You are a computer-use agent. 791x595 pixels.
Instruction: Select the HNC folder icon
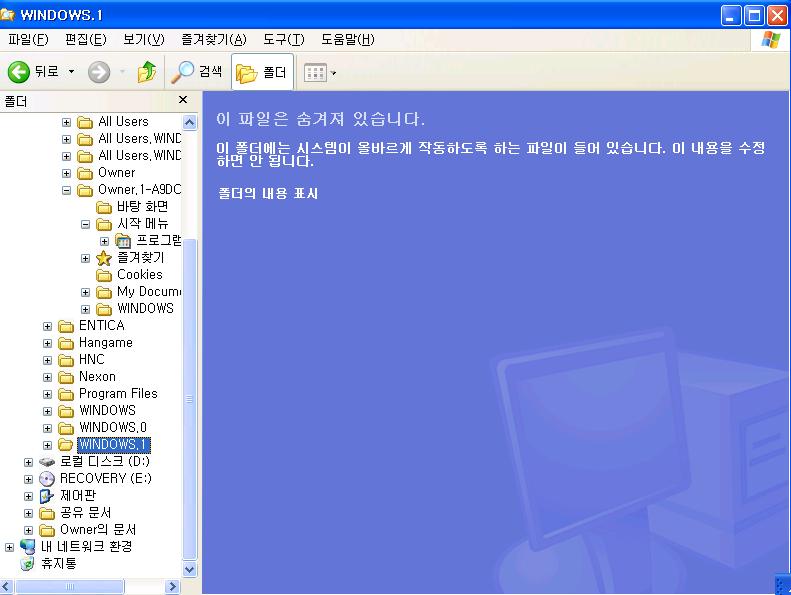66,360
